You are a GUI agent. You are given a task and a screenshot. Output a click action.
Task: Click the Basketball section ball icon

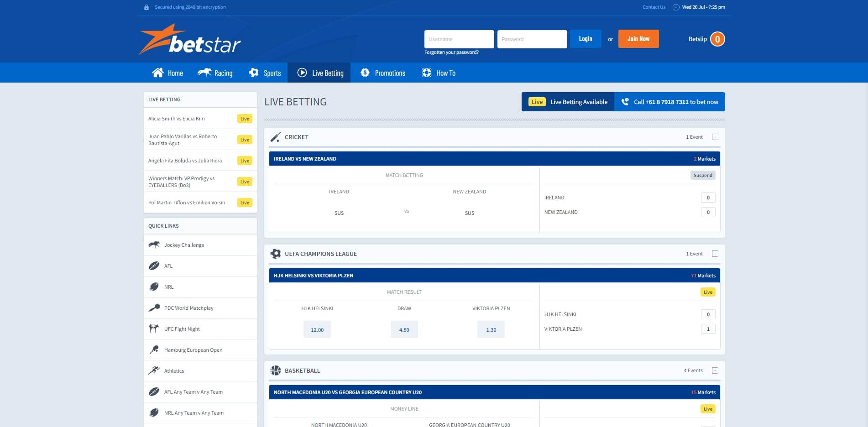(276, 370)
